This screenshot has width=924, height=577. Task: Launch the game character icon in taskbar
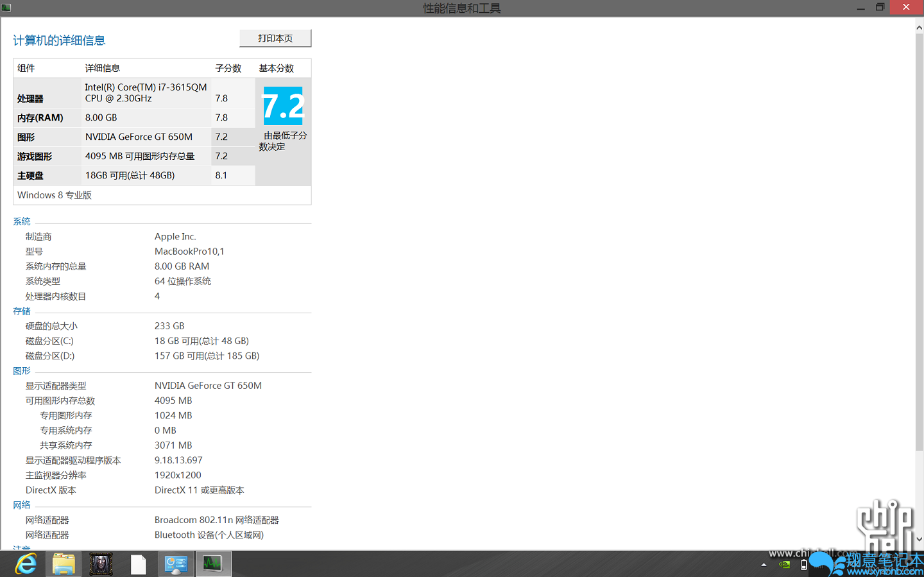tap(101, 564)
